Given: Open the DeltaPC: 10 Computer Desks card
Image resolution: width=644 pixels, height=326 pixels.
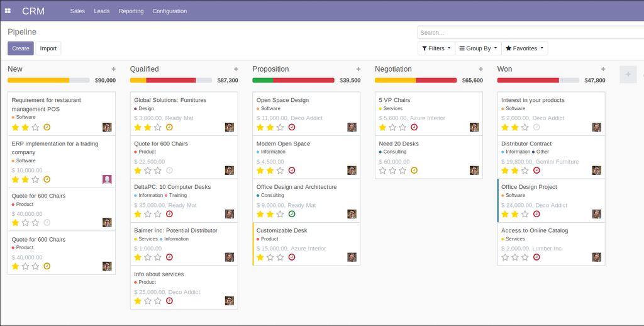Looking at the screenshot, I should (x=184, y=201).
